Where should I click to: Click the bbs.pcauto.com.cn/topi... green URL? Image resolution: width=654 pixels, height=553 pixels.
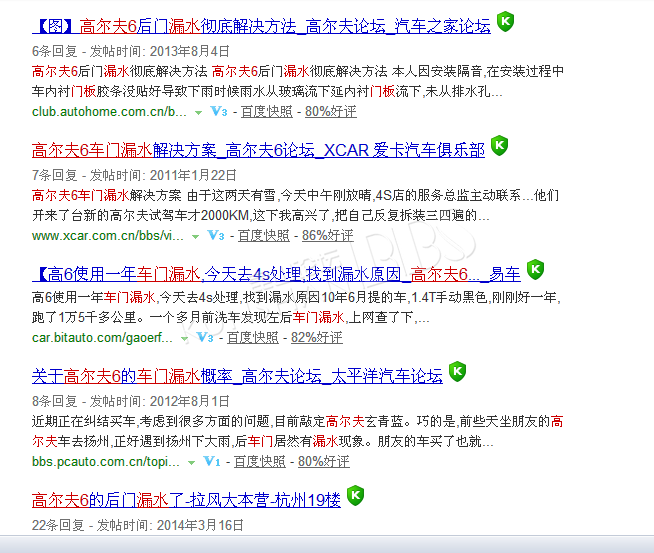[106, 461]
